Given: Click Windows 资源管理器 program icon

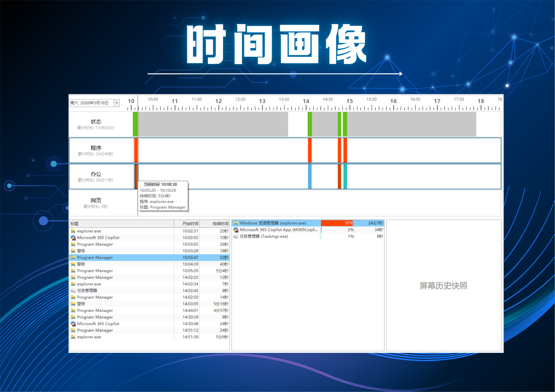Looking at the screenshot, I should coord(236,223).
